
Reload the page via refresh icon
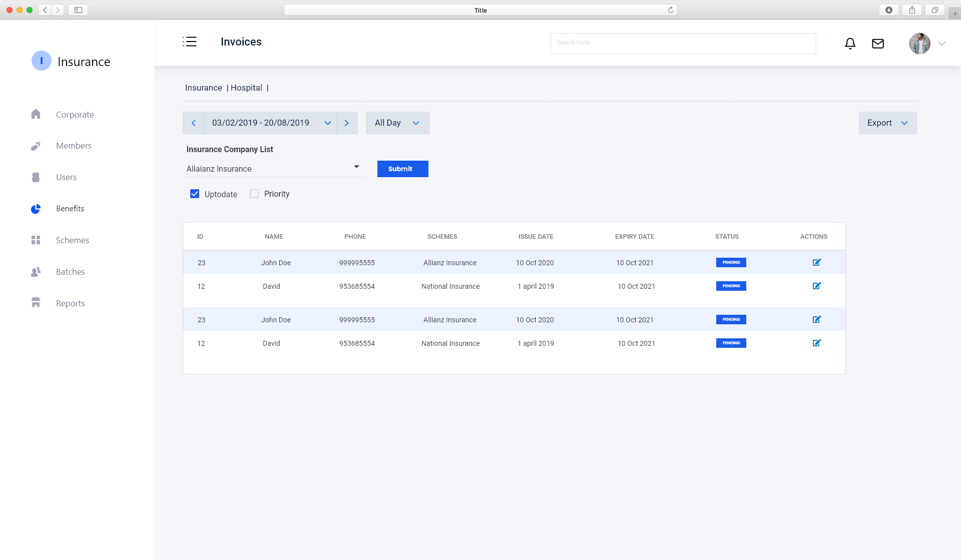coord(671,10)
